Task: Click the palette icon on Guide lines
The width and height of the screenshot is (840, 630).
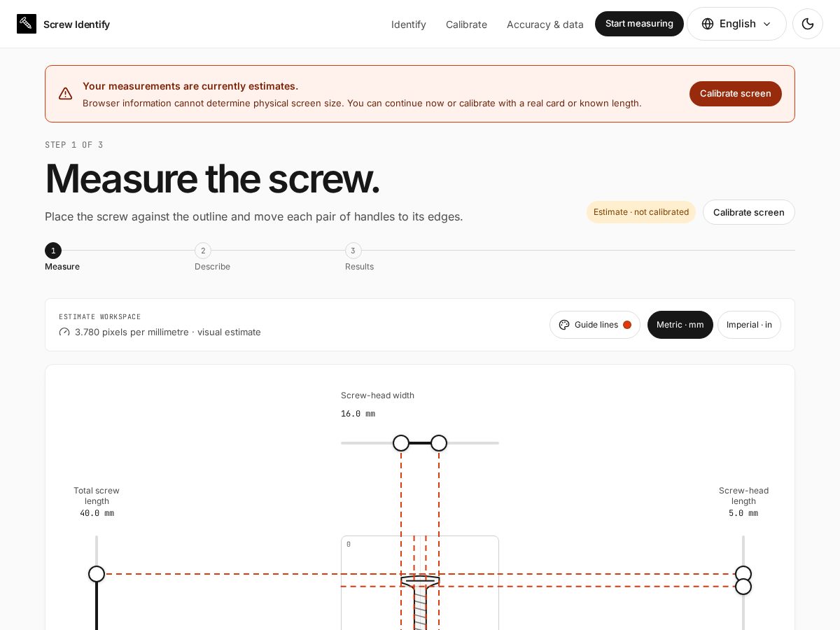Action: tap(564, 325)
